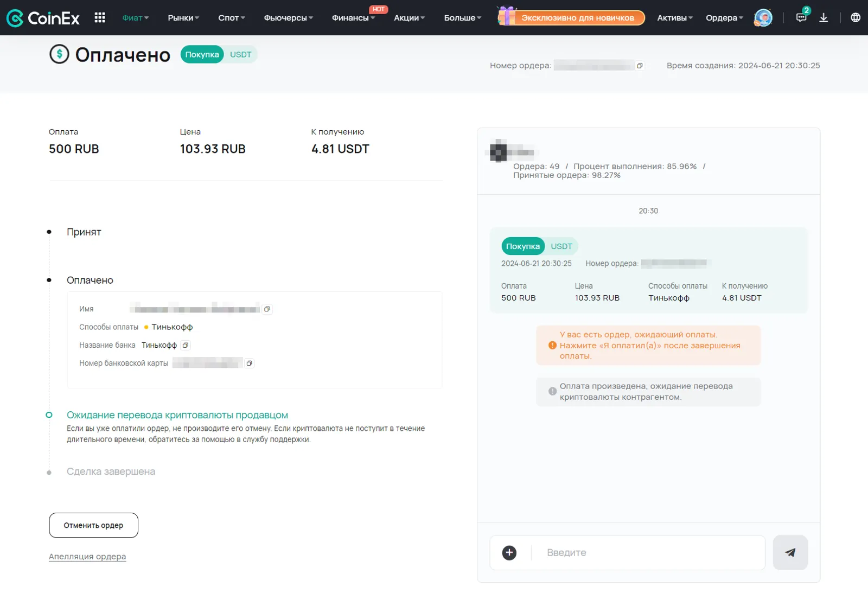868x593 pixels.
Task: Open the user profile avatar
Action: (x=763, y=18)
